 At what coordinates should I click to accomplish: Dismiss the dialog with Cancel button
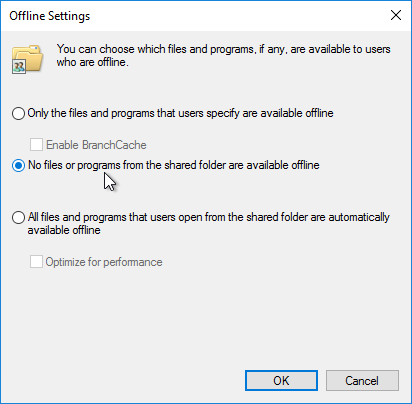362,380
